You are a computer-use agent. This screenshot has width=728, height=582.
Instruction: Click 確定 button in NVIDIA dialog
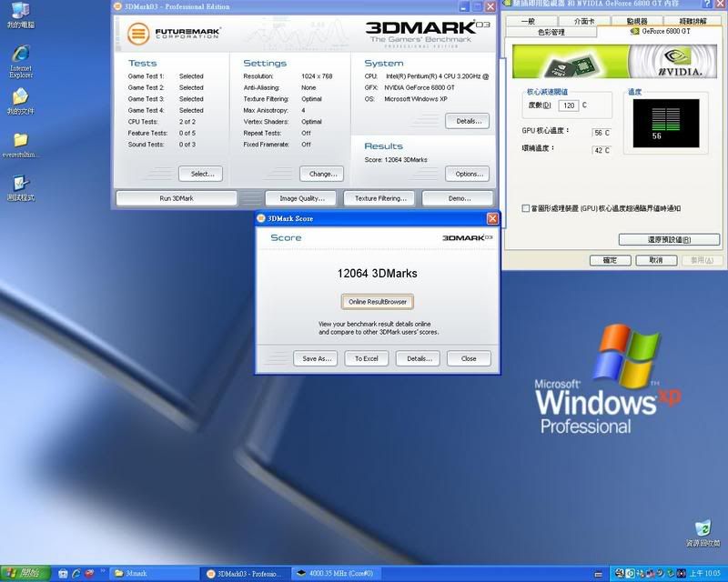coord(610,260)
